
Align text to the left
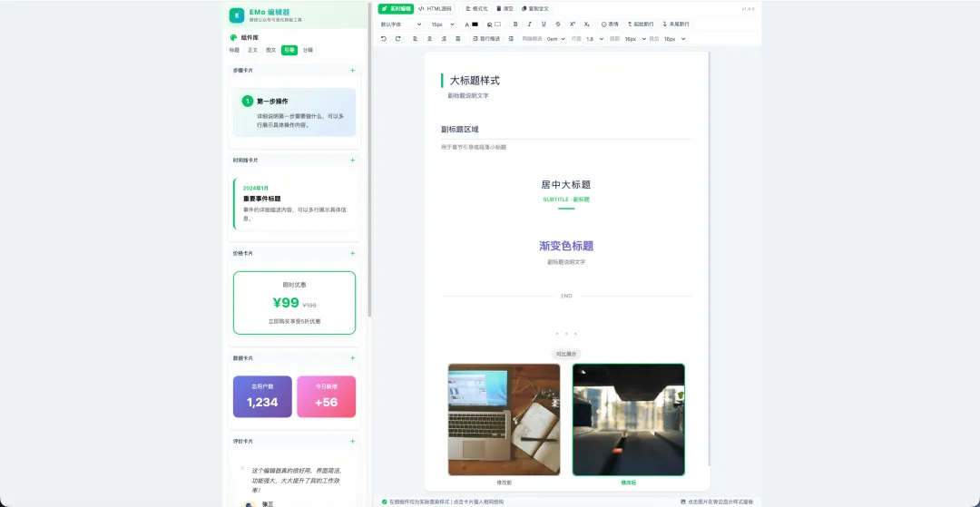coord(415,39)
